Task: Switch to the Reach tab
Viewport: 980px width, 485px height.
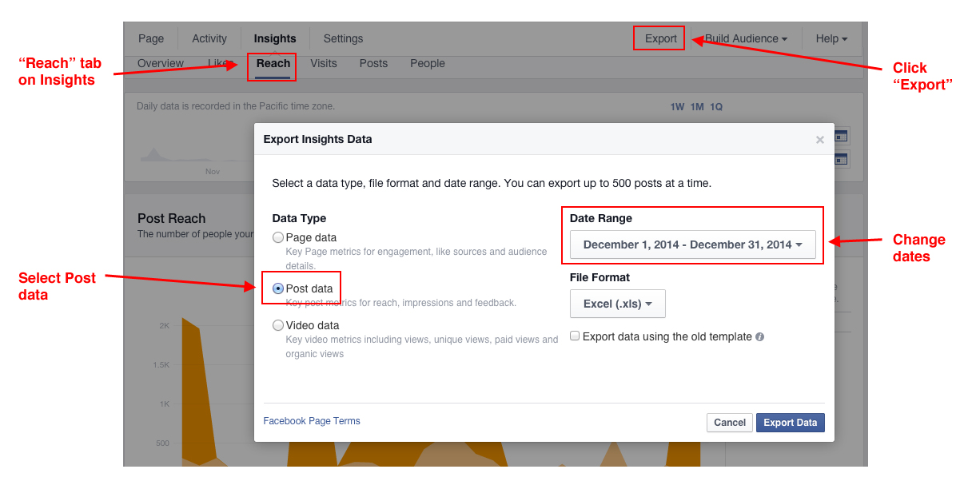Action: 273,63
